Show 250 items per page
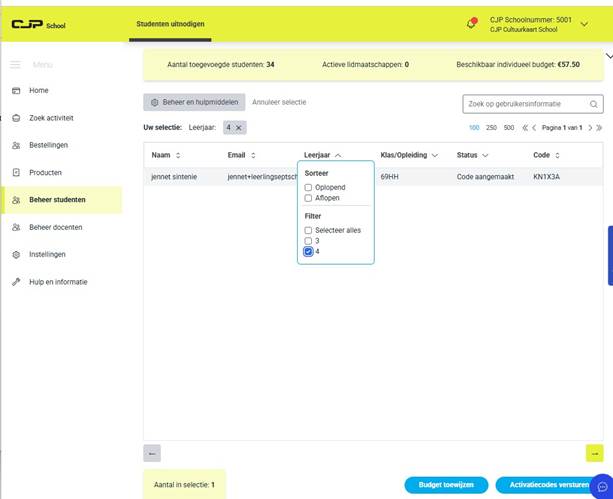The image size is (613, 499). (x=491, y=128)
